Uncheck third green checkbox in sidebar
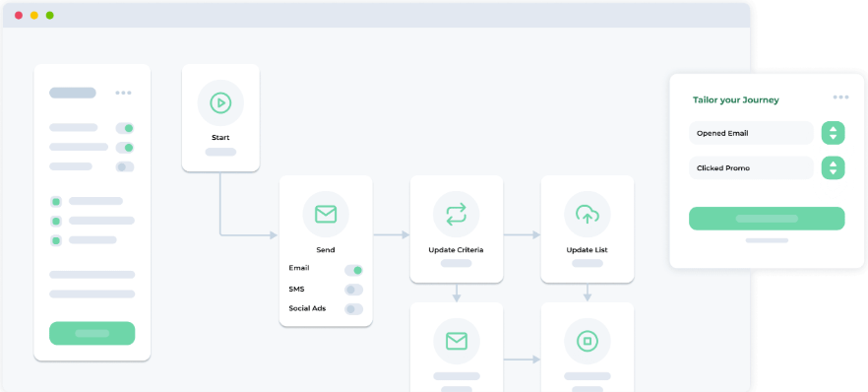868x392 pixels. (x=56, y=240)
